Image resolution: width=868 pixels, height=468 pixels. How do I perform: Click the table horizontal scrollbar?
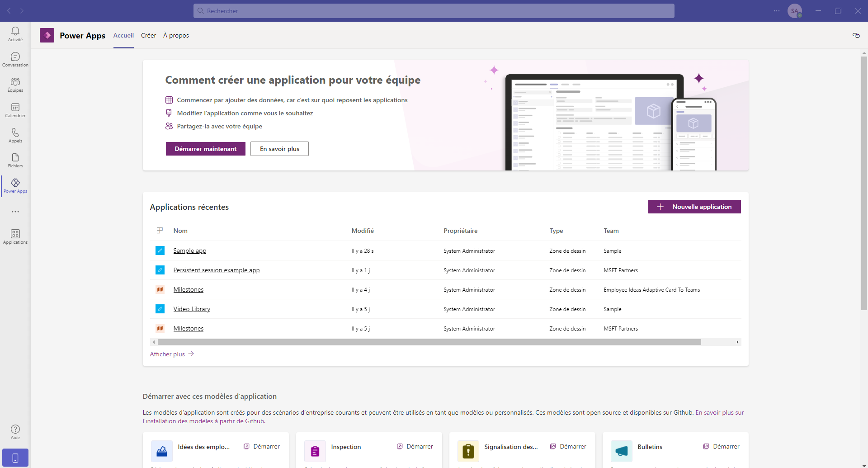pos(429,342)
